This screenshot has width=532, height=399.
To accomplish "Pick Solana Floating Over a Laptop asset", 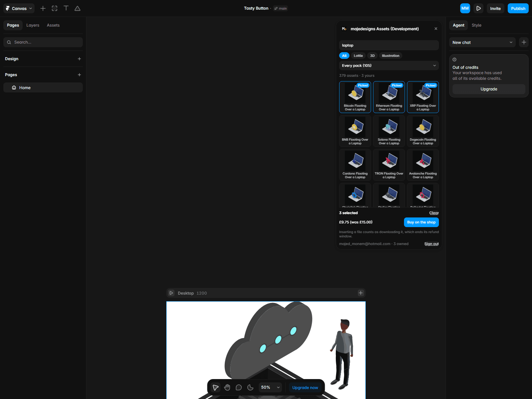I will tap(389, 131).
